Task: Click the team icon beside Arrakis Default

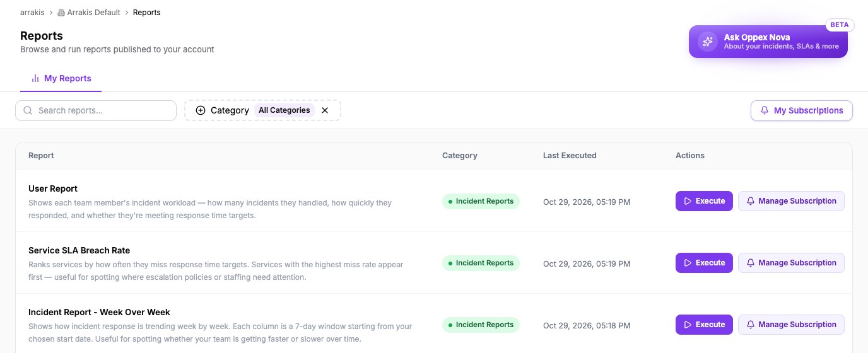Action: tap(61, 13)
